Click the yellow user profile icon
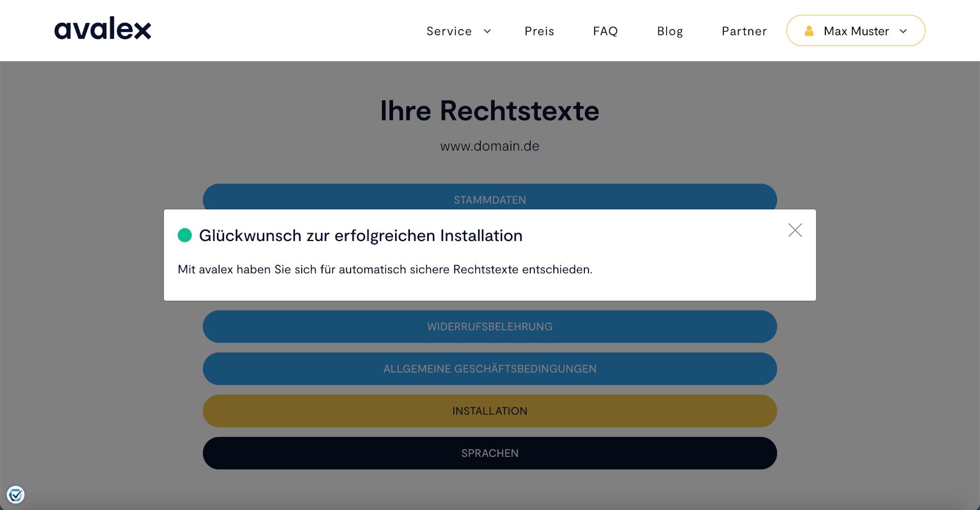 point(809,31)
